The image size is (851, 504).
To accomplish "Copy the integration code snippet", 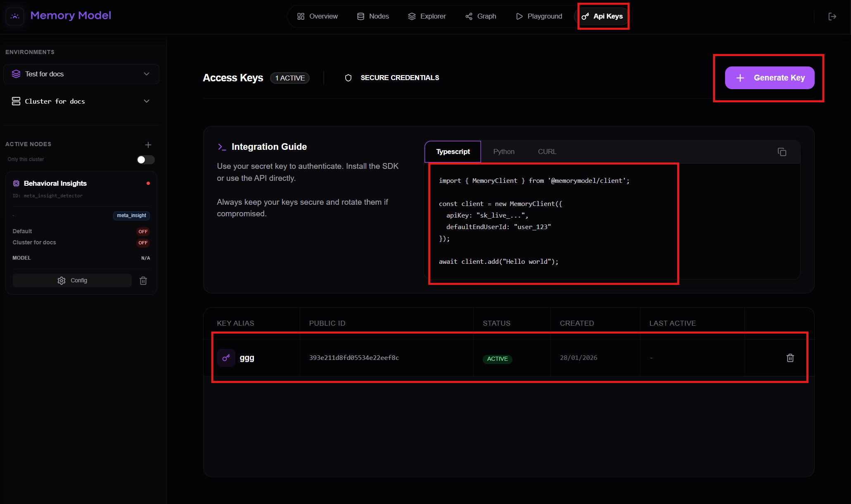I will (782, 152).
